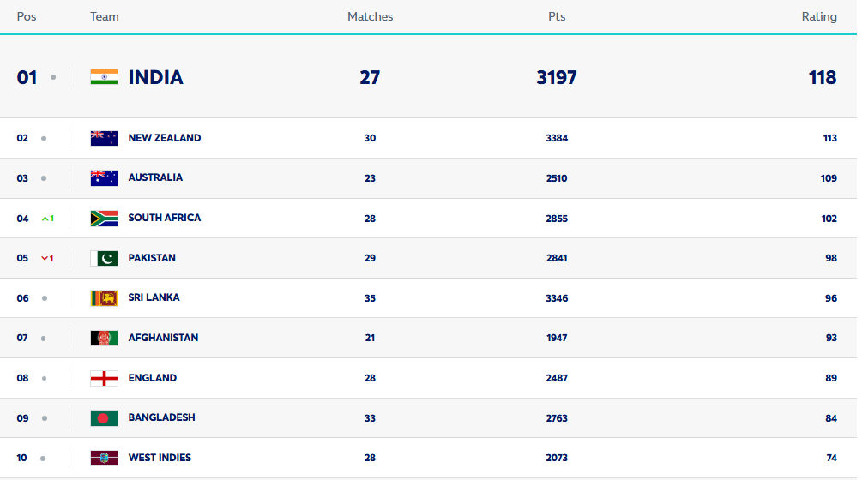Screen dimensions: 868x480
Task: Click the Afghanistan flag icon
Action: tap(104, 338)
